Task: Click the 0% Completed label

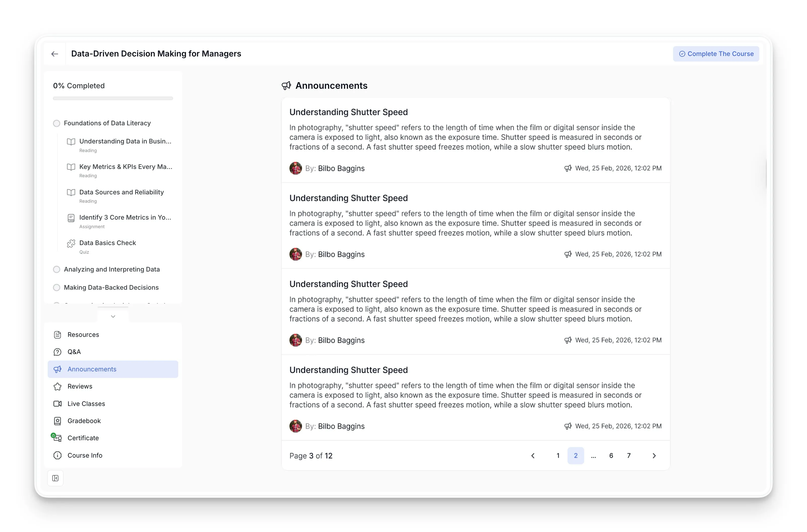Action: coord(79,86)
